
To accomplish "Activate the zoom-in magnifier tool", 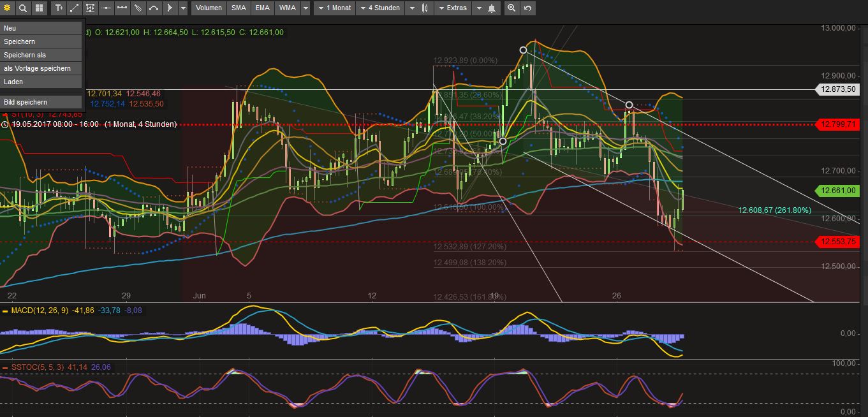I will [x=511, y=8].
